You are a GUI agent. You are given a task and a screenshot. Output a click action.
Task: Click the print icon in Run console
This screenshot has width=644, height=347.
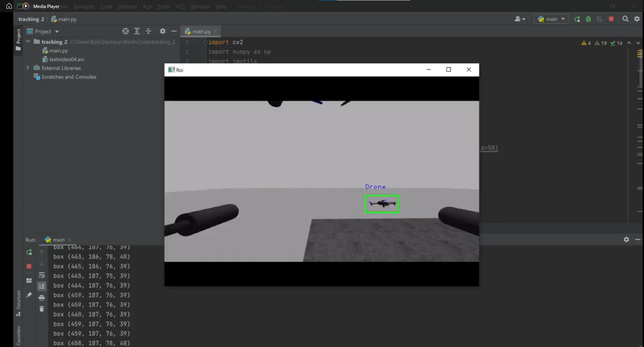(x=42, y=298)
